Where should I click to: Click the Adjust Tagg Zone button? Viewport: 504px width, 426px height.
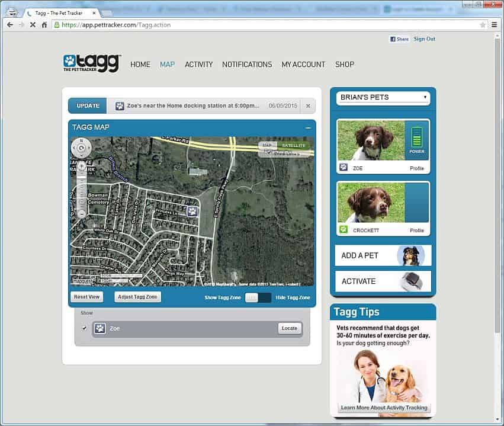pos(137,297)
